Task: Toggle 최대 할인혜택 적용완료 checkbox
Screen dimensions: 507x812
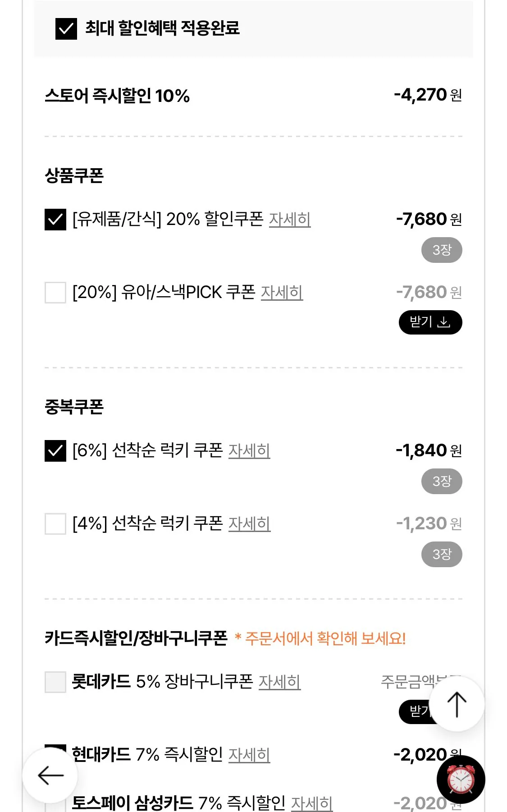Action: pyautogui.click(x=66, y=29)
